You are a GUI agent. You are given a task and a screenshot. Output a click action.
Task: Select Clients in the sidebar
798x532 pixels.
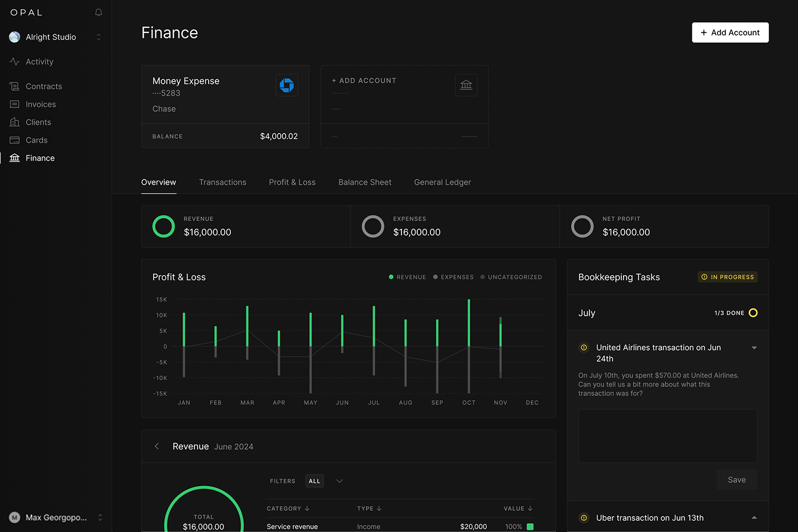pos(38,122)
